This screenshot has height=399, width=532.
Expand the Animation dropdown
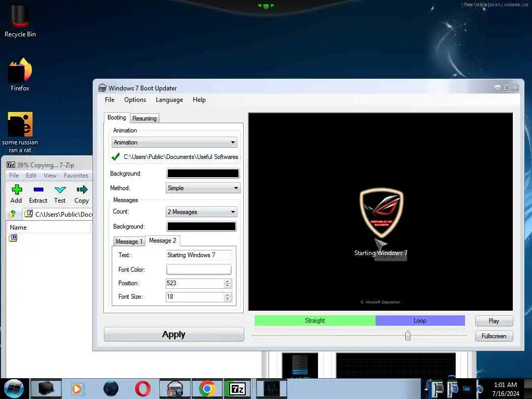coord(175,142)
